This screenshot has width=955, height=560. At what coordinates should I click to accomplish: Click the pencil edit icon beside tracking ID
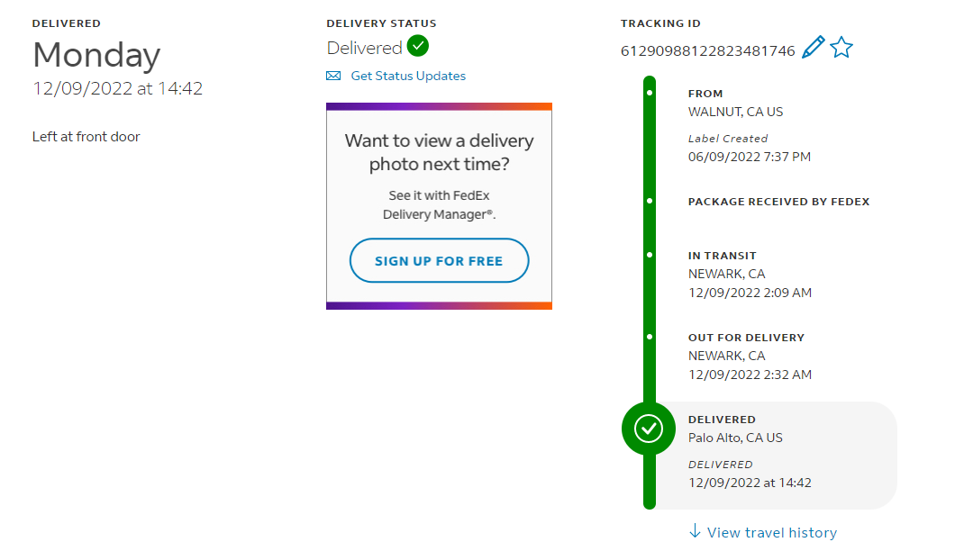point(813,48)
